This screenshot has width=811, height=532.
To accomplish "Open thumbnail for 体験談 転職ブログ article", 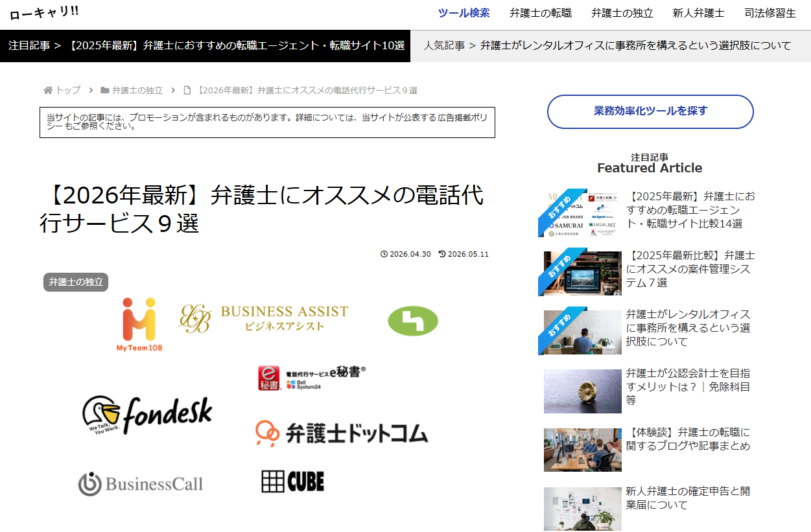I will click(582, 450).
